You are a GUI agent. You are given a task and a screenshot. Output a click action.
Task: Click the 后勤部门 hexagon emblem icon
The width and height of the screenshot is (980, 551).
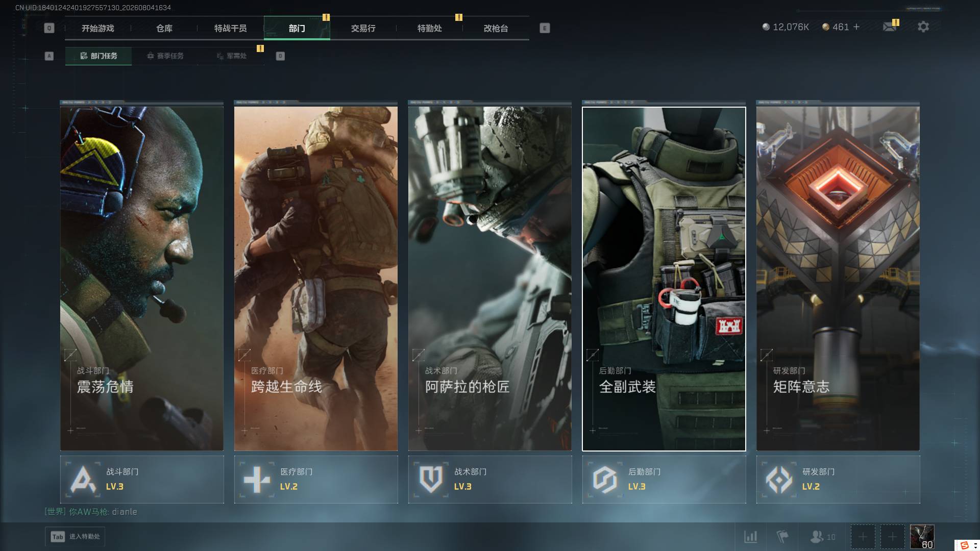[605, 480]
